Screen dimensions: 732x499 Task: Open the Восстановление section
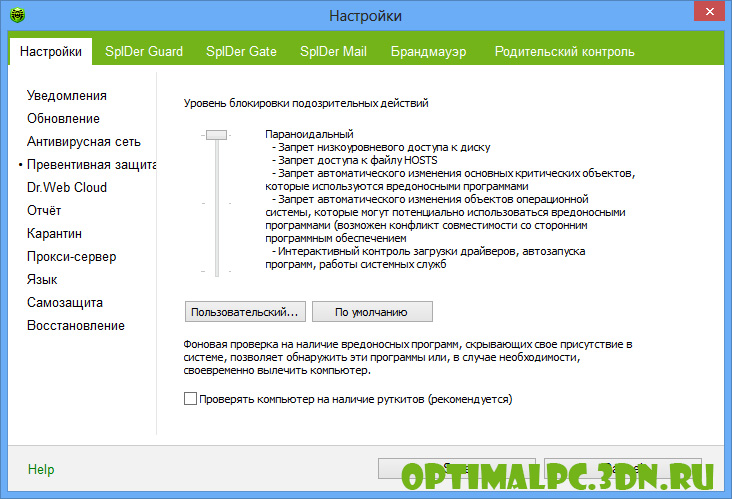point(76,325)
